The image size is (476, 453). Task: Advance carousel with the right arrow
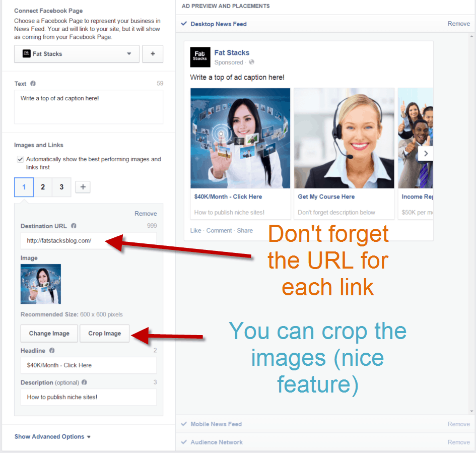pos(426,154)
